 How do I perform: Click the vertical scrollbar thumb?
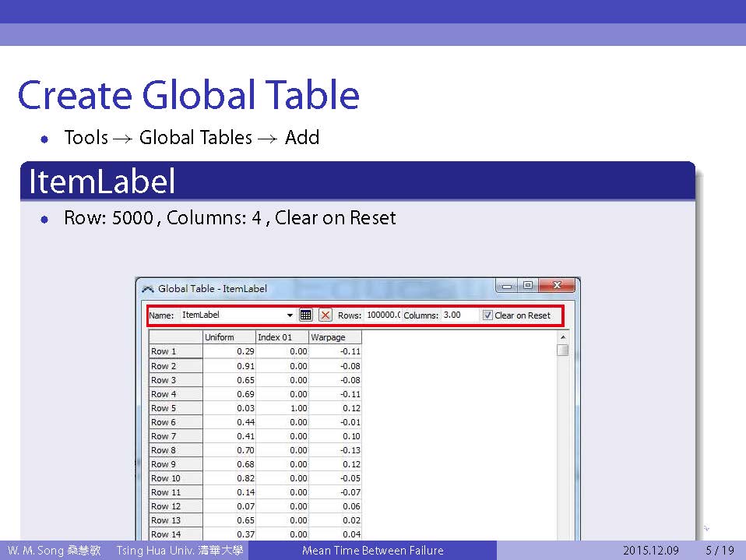pyautogui.click(x=562, y=350)
